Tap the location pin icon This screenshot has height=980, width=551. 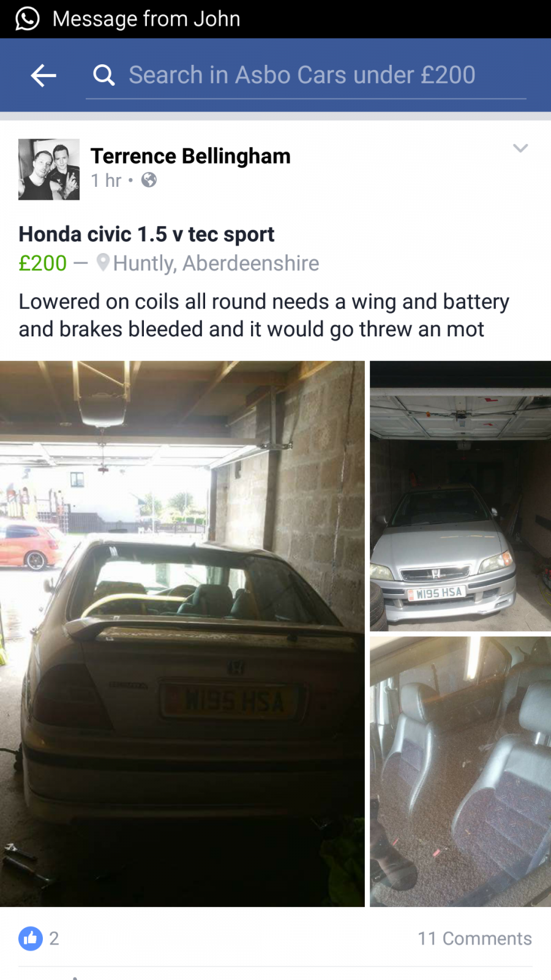tap(103, 263)
